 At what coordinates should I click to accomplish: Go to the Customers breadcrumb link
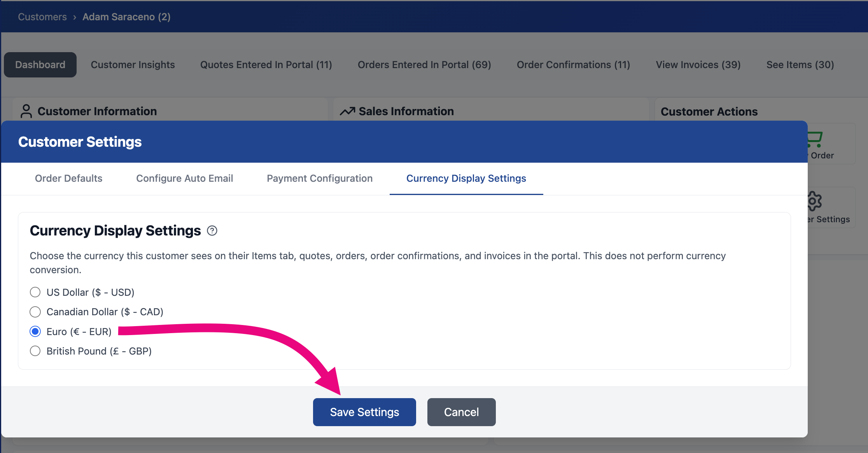[x=42, y=17]
